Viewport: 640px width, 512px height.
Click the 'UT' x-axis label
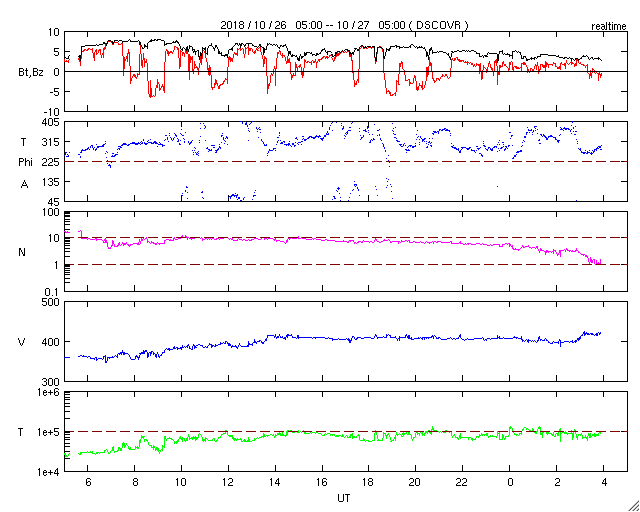click(343, 498)
